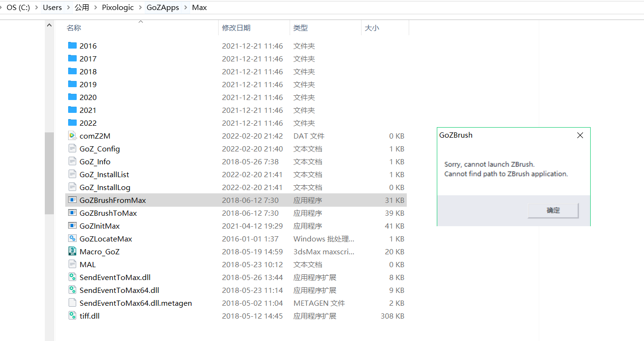Click the GoZ_InstallLog file icon
Image resolution: width=644 pixels, height=341 pixels.
pyautogui.click(x=72, y=187)
